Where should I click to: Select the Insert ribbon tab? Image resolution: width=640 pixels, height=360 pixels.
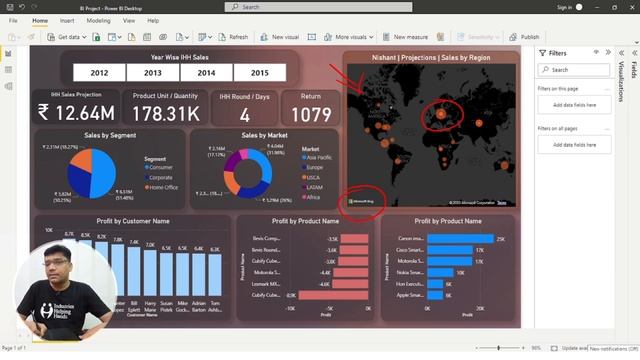pyautogui.click(x=67, y=20)
